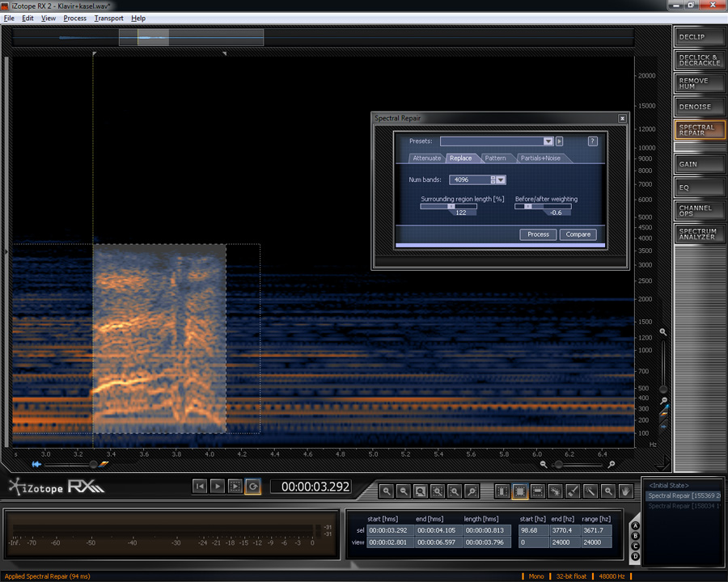The width and height of the screenshot is (728, 582).
Task: Click the Play Selection transport button
Action: coord(235,486)
